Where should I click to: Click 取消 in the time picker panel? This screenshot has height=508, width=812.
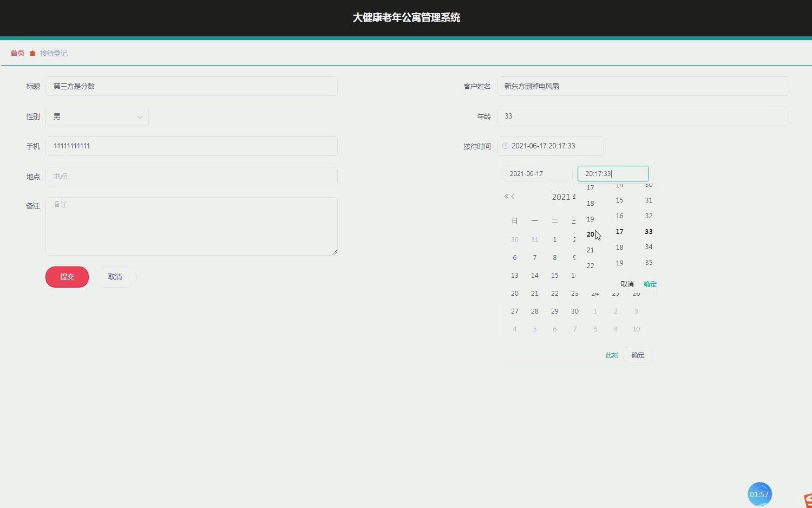pos(627,284)
